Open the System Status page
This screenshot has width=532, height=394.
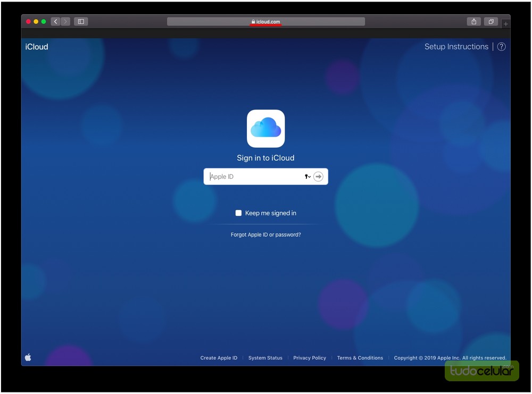coord(265,358)
